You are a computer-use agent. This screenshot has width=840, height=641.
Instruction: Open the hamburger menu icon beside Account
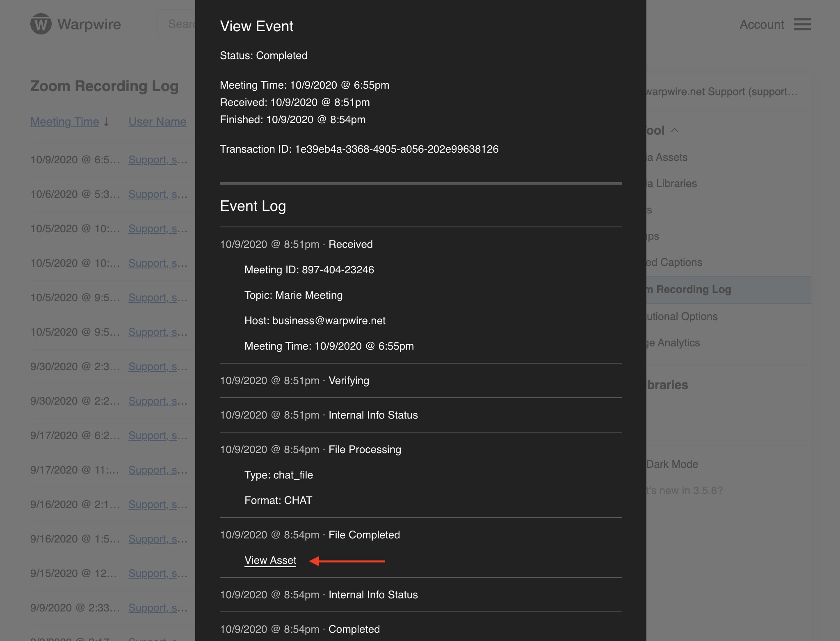point(802,24)
